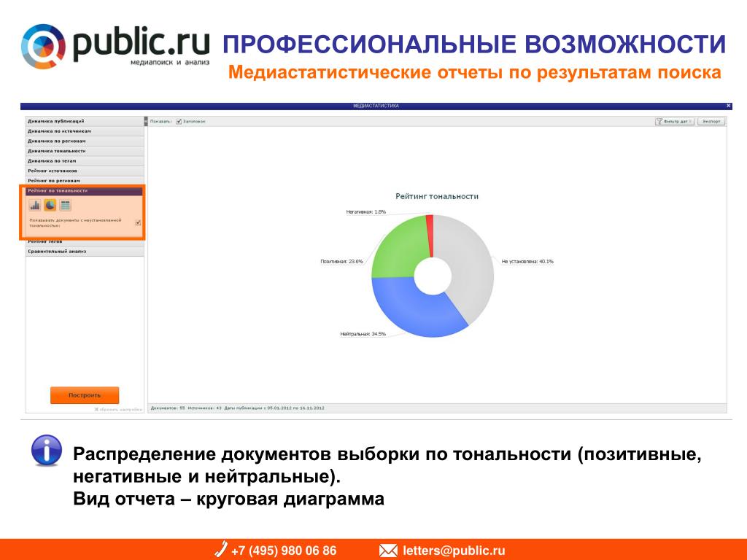The image size is (747, 560).
Task: Click the Построить button
Action: [85, 395]
